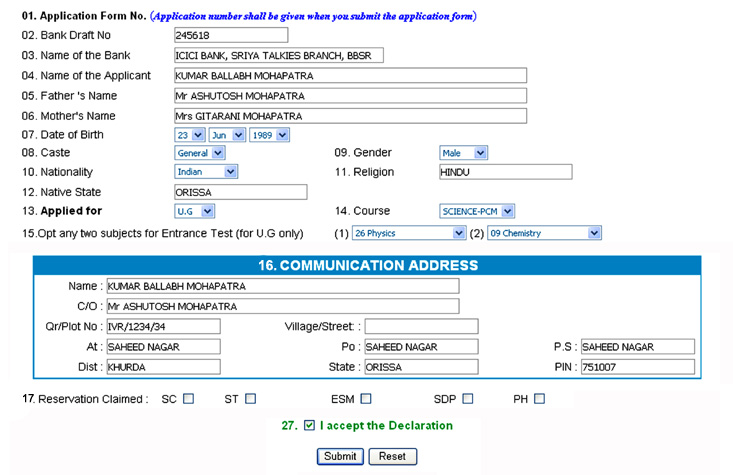Click the PIN field containing 751007
This screenshot has width=733, height=475.
tap(638, 367)
